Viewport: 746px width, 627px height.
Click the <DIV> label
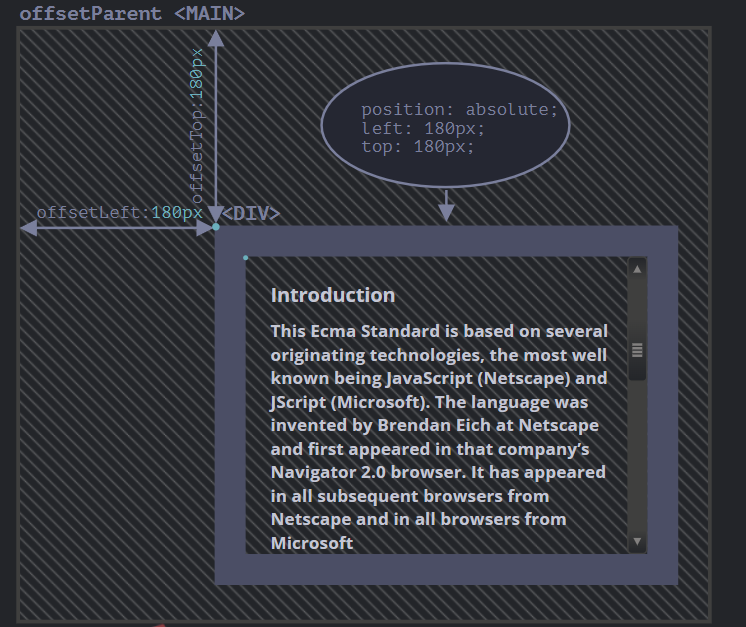coord(251,213)
